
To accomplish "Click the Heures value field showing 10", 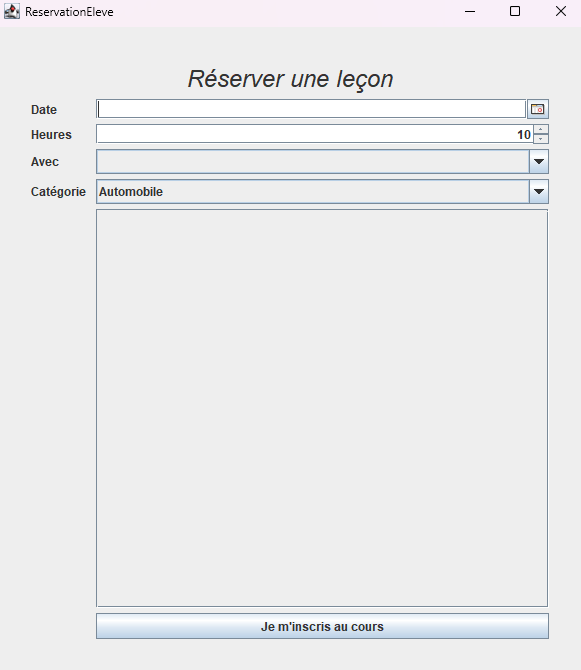I will point(315,134).
